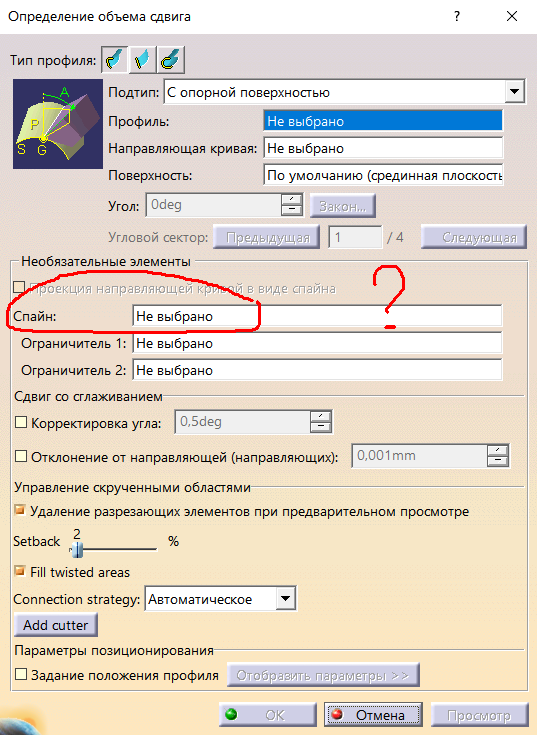This screenshot has height=735, width=537.
Task: Click the sweep preview diagram thumbnail
Action: [58, 124]
